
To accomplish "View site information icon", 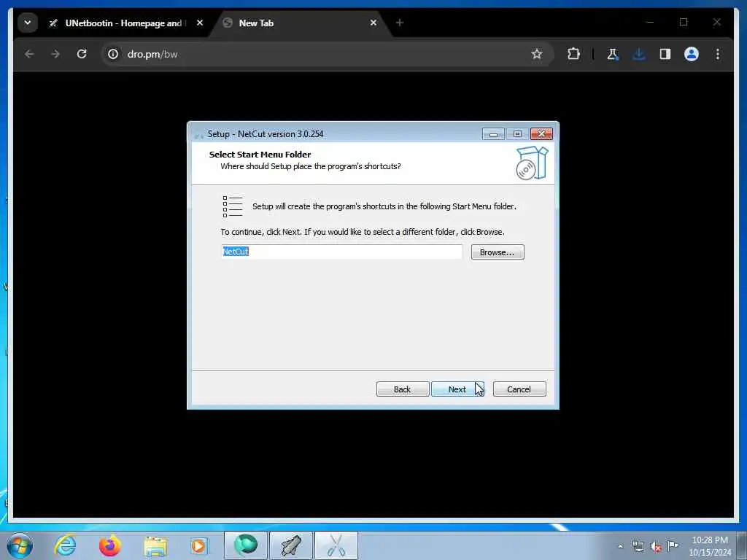I will 113,54.
